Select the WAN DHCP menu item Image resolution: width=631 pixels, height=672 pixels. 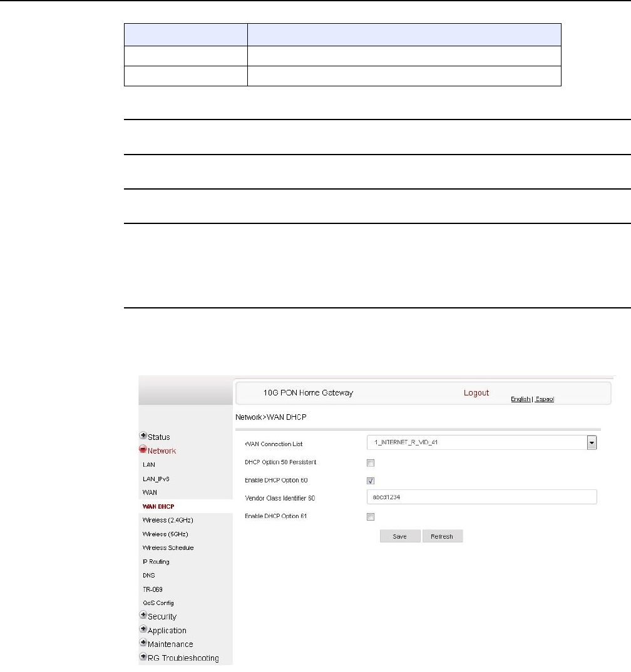point(158,507)
